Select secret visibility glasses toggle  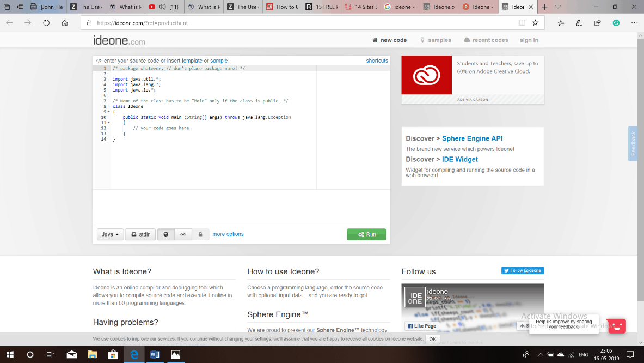[183, 234]
